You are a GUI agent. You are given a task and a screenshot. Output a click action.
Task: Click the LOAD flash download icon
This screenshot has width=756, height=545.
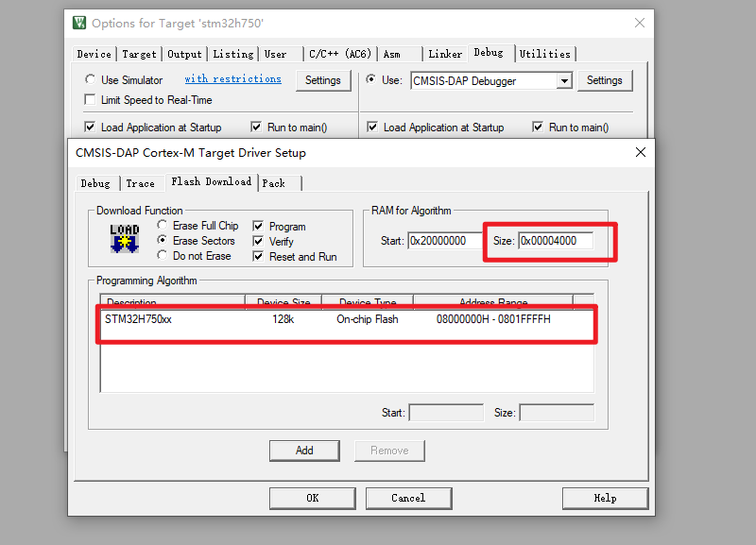[125, 242]
